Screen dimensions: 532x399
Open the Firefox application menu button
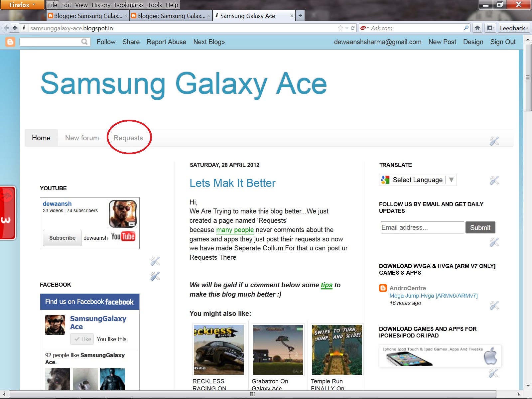[22, 5]
